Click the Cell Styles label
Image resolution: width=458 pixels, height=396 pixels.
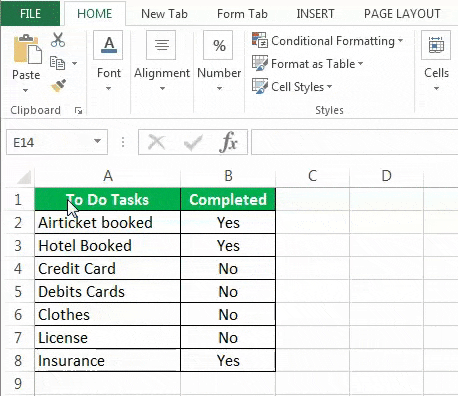pyautogui.click(x=297, y=87)
